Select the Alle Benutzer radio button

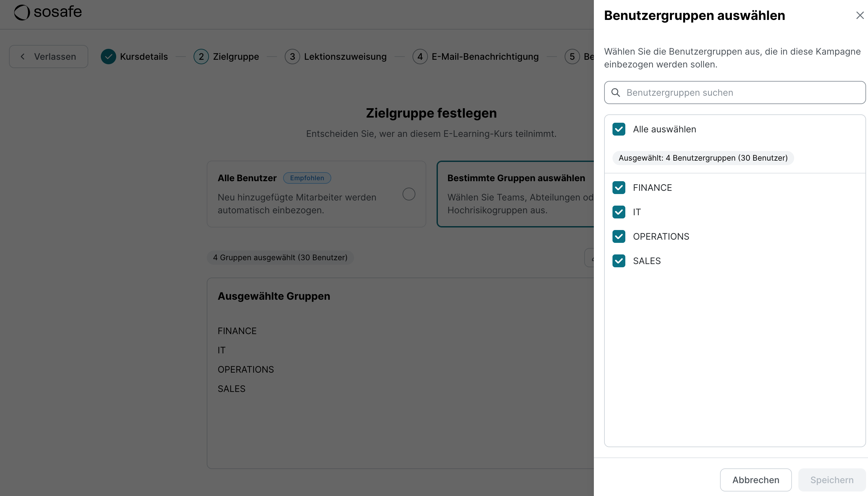[409, 194]
